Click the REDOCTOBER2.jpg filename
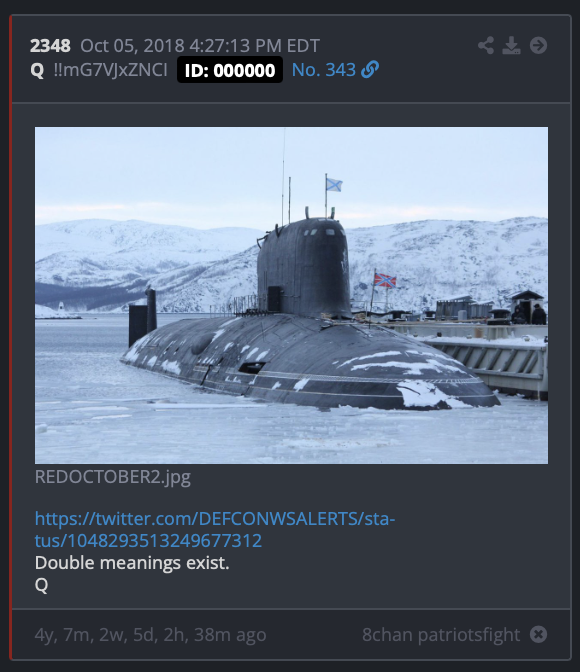Image resolution: width=580 pixels, height=672 pixels. tap(113, 477)
